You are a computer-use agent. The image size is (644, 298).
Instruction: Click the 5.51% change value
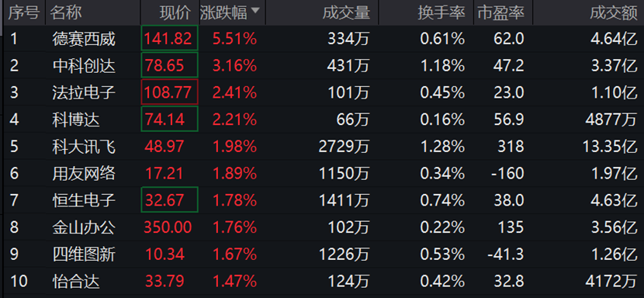tap(234, 39)
